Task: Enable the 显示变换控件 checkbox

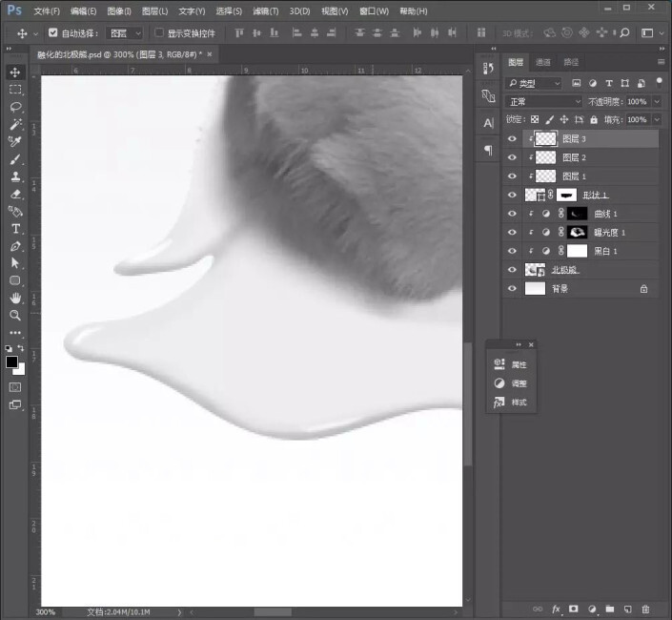Action: point(159,32)
